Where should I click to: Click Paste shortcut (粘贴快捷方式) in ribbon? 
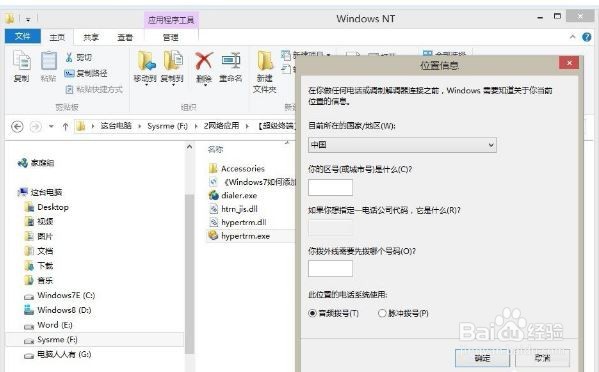point(94,89)
